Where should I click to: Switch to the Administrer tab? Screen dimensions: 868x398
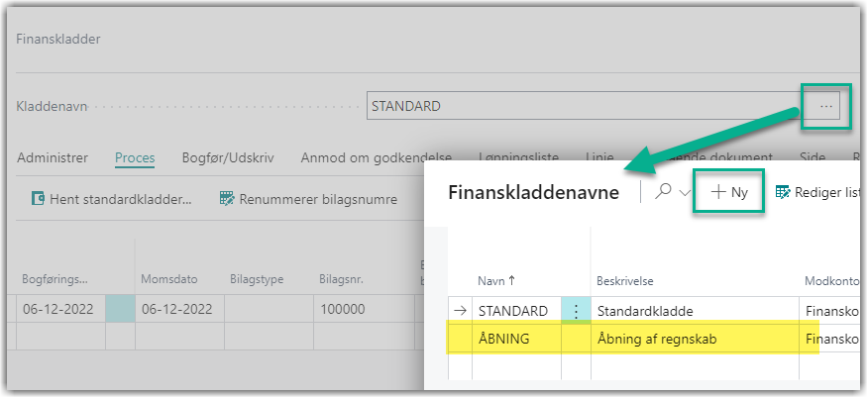(53, 157)
